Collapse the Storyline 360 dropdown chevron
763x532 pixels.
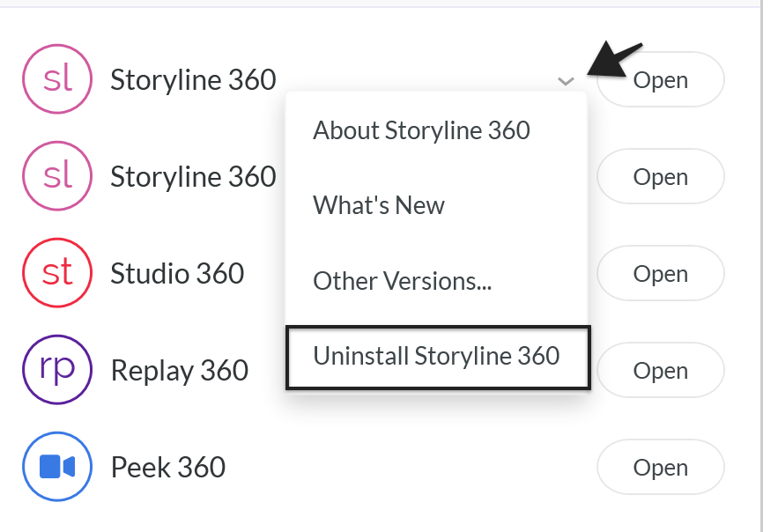(566, 81)
